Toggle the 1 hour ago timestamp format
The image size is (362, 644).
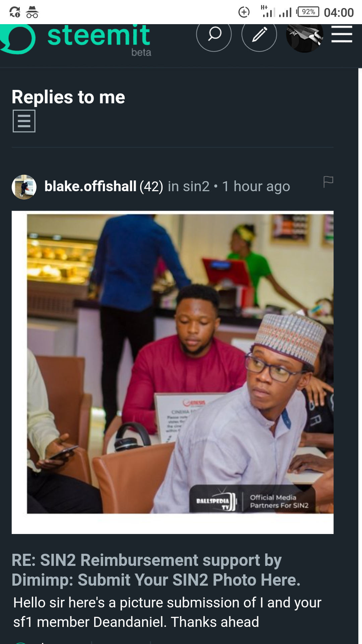point(256,186)
